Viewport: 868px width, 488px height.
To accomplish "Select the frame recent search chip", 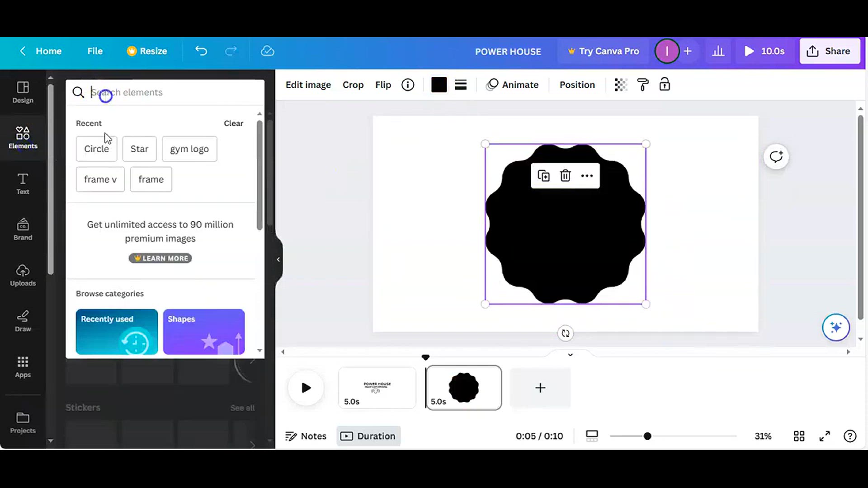I will 151,179.
